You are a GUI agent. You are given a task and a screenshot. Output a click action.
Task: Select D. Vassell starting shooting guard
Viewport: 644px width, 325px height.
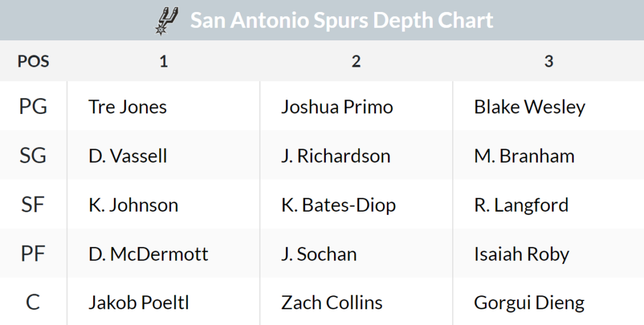(x=128, y=156)
